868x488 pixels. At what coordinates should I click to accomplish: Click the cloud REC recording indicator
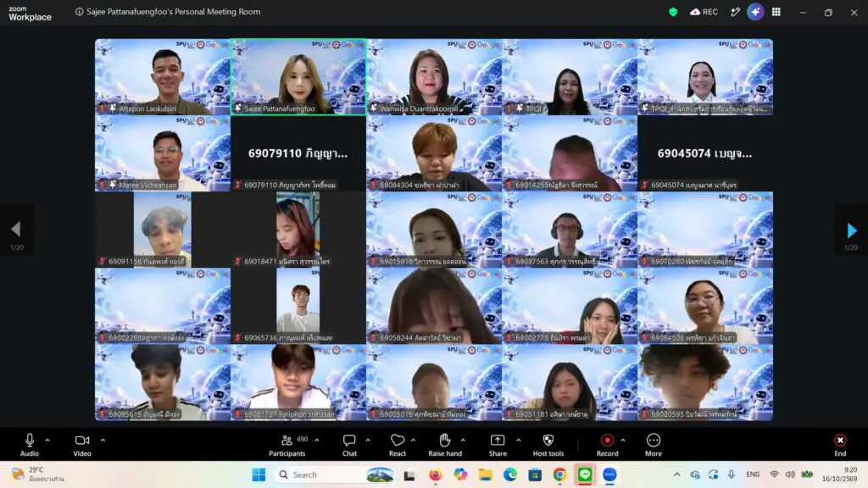pos(704,12)
